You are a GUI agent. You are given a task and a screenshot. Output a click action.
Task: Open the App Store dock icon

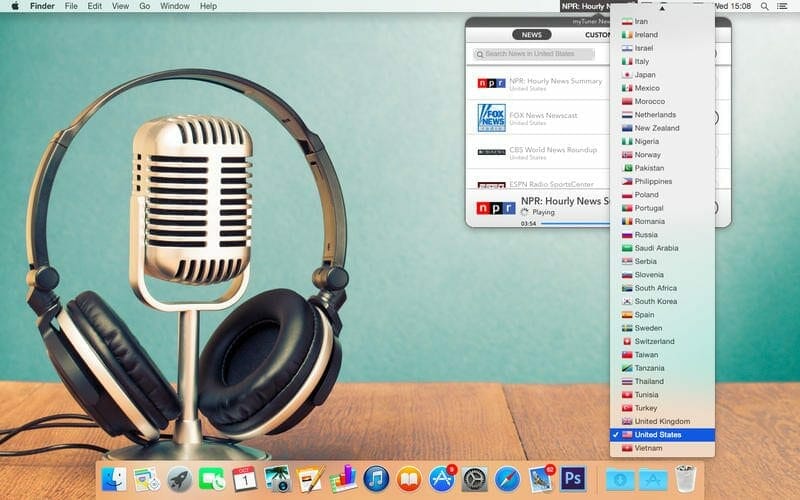coord(441,478)
